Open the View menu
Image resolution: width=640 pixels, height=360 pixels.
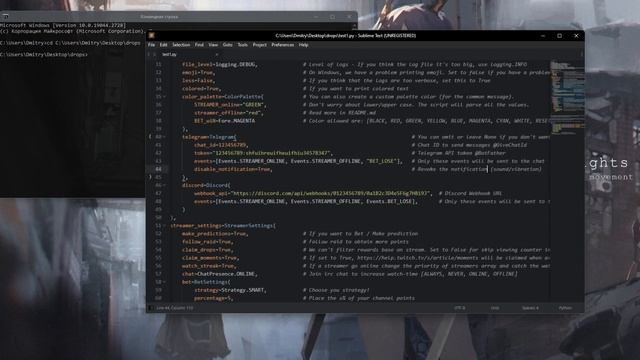pyautogui.click(x=213, y=45)
